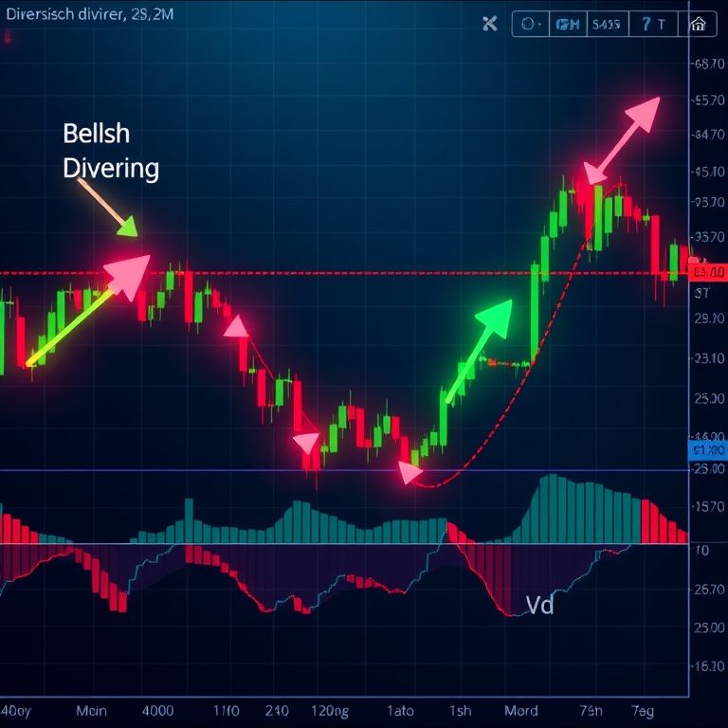Click the 'Bellsh Divering' annotation text
The width and height of the screenshot is (728, 728).
[x=110, y=151]
